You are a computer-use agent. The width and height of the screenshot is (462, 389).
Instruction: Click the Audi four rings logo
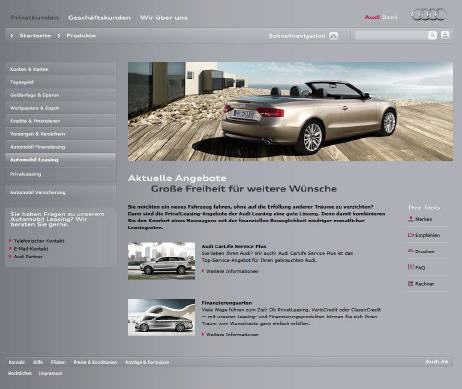[429, 15]
